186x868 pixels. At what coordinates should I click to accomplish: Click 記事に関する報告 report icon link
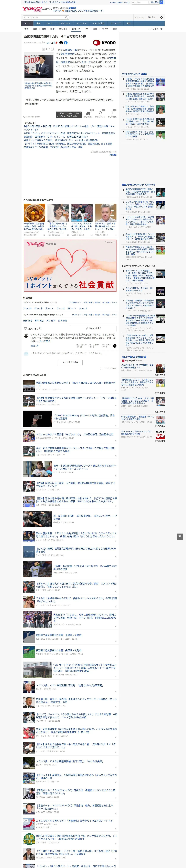31,117
